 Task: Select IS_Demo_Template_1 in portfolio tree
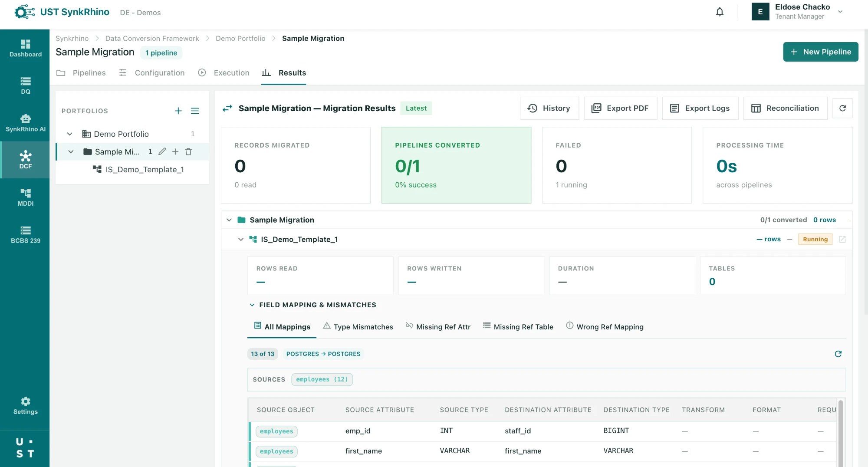(x=138, y=170)
